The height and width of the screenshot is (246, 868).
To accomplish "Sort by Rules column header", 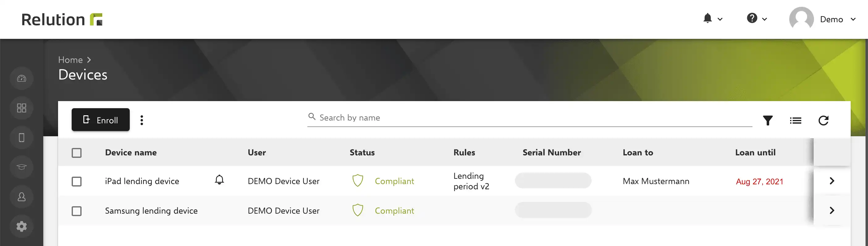I will [x=464, y=153].
